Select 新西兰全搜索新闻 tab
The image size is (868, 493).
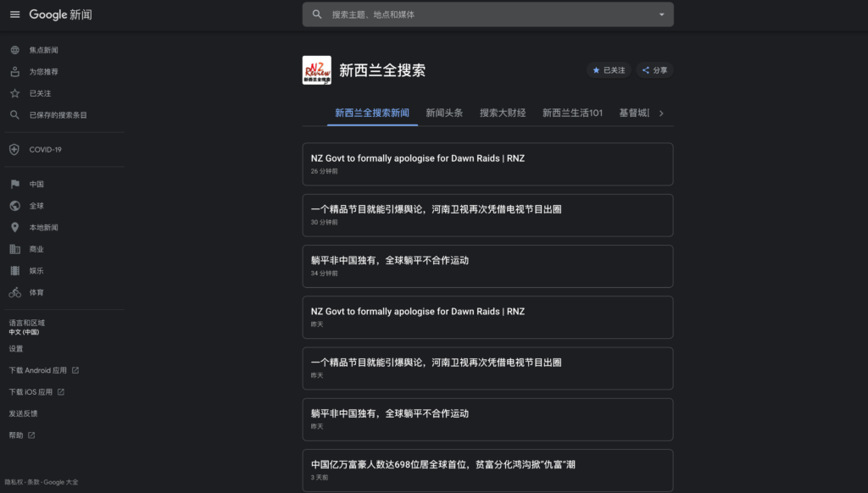tap(372, 113)
